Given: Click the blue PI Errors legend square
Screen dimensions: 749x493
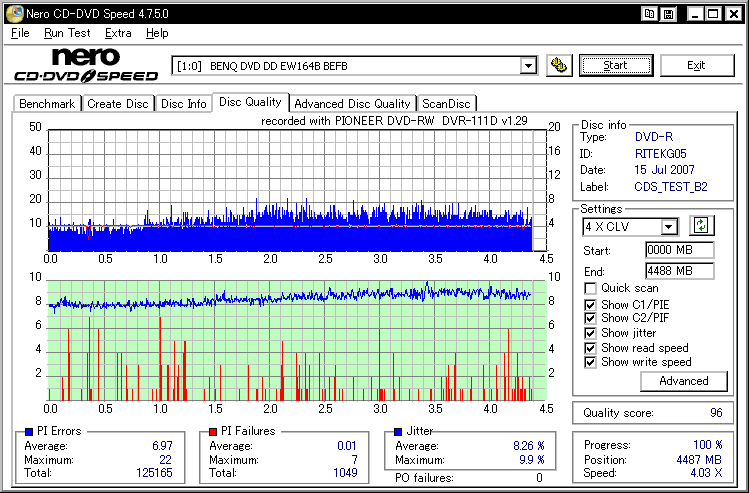Looking at the screenshot, I should coord(29,432).
